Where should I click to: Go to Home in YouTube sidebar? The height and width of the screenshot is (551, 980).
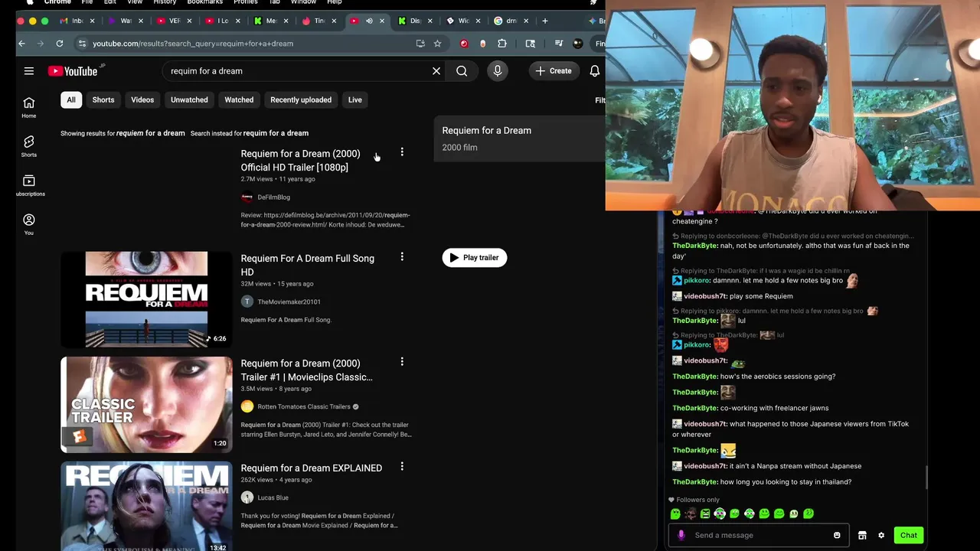29,108
